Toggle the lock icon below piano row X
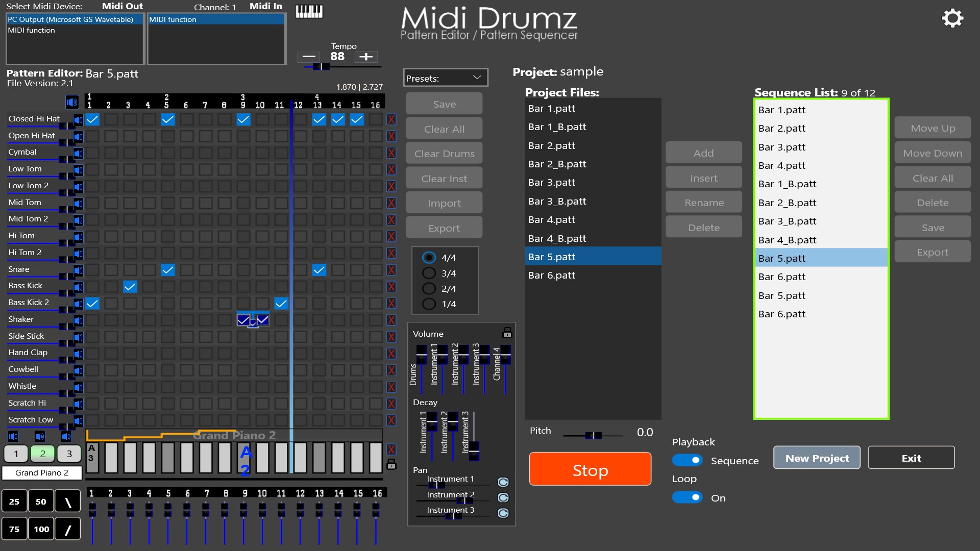The height and width of the screenshot is (551, 980). (x=391, y=464)
